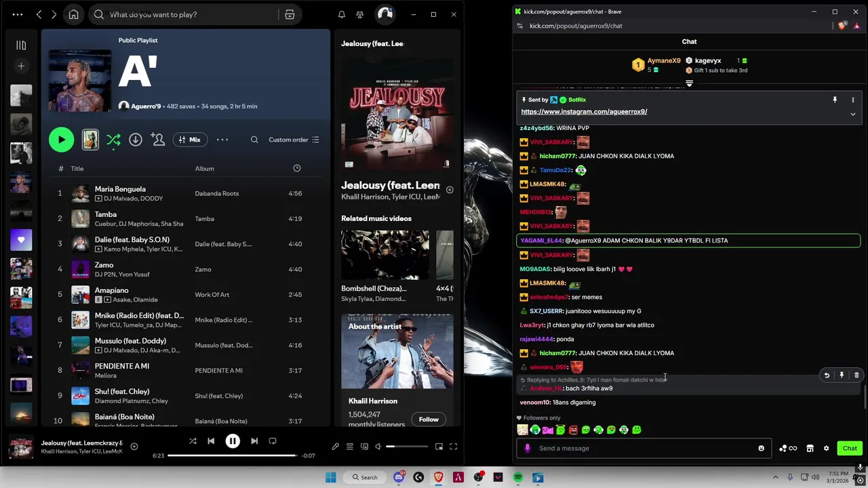Download the playlist for offline

coord(136,140)
